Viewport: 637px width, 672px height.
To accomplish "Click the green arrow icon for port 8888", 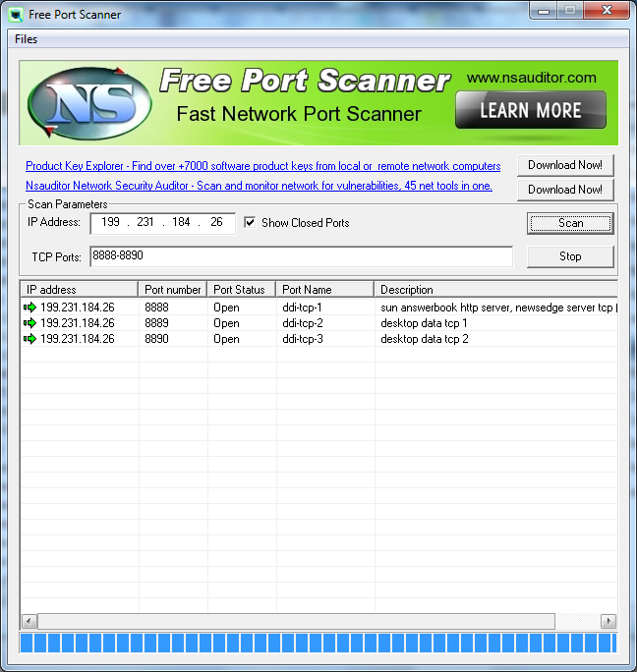I will [30, 308].
